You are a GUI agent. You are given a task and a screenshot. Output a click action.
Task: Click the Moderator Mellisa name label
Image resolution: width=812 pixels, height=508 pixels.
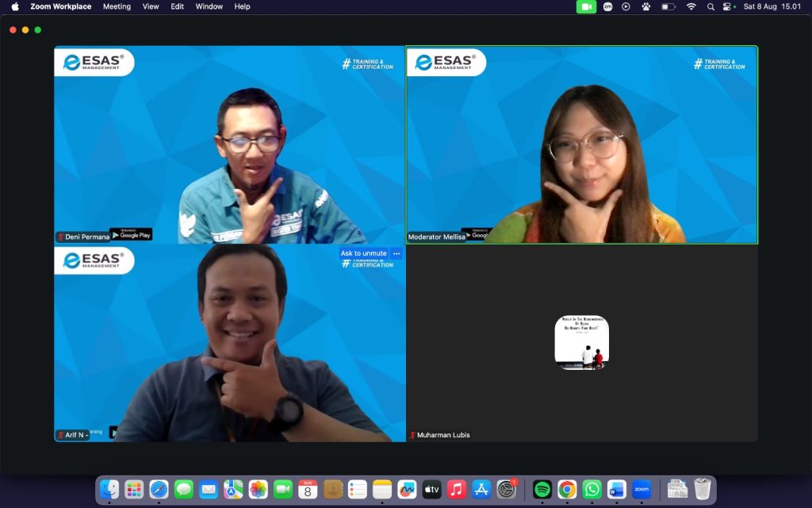[x=437, y=237]
